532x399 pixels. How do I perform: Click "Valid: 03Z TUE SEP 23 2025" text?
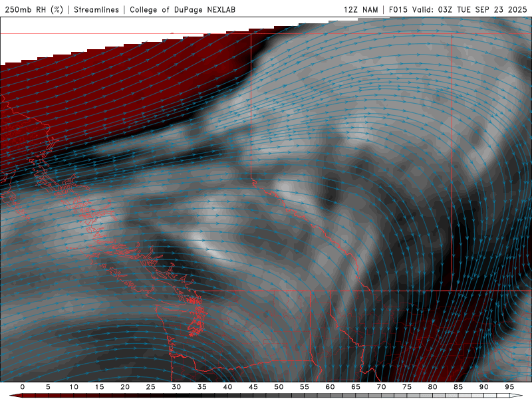pyautogui.click(x=469, y=9)
